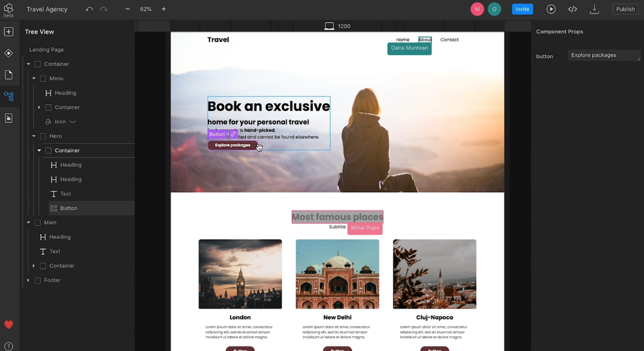Screen dimensions: 644x351
Task: Click the Subtitle text on canvas
Action: [x=337, y=227]
